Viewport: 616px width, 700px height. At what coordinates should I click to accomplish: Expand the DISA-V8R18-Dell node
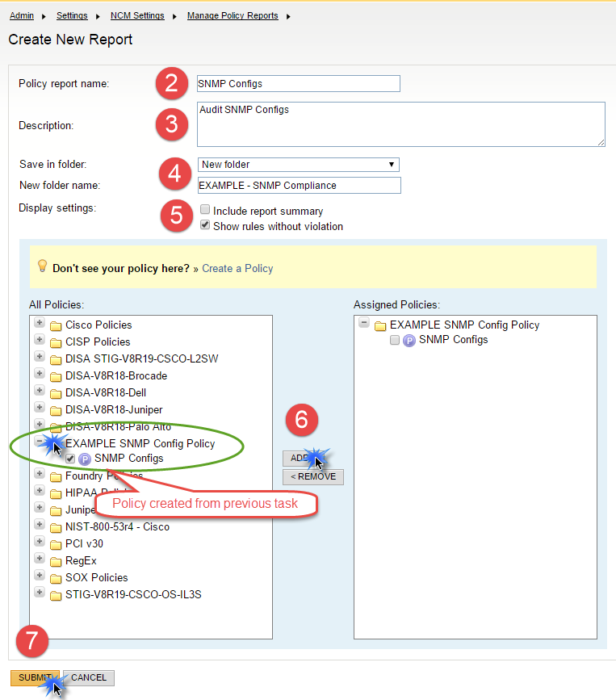[x=40, y=390]
